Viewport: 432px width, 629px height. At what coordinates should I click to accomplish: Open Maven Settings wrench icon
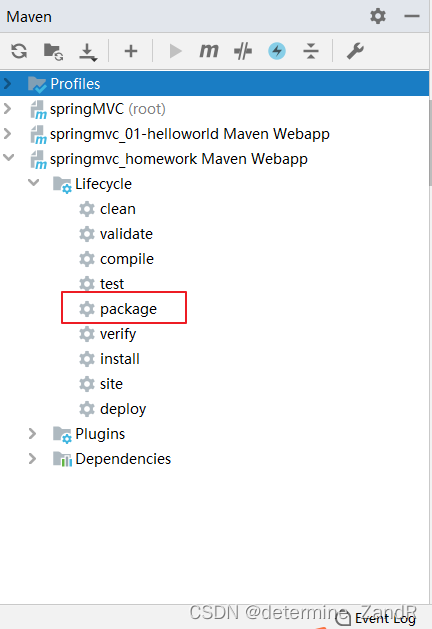click(355, 51)
